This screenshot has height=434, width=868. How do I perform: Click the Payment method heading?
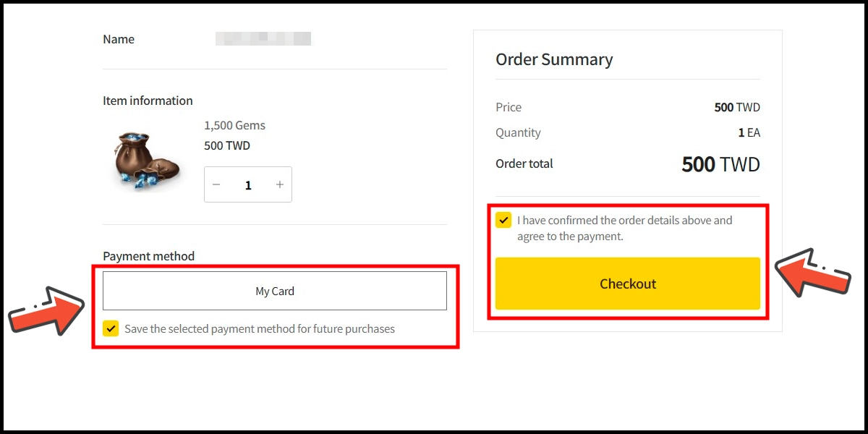pyautogui.click(x=148, y=256)
